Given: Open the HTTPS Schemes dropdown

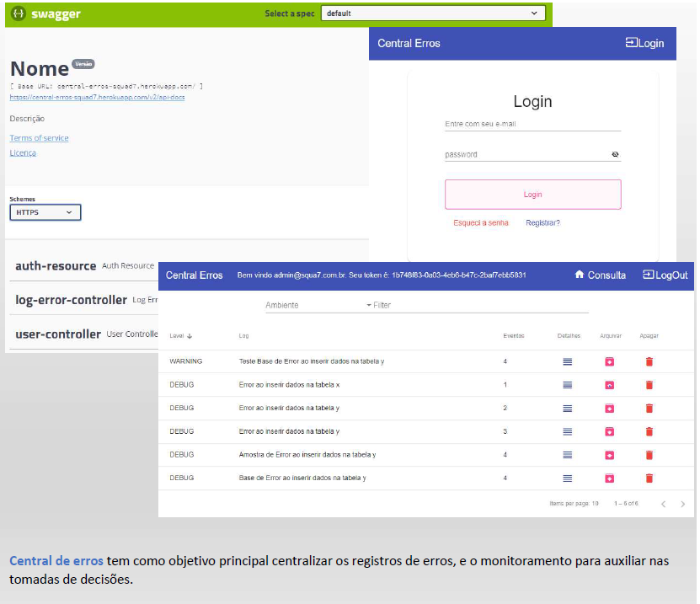Looking at the screenshot, I should [x=45, y=212].
